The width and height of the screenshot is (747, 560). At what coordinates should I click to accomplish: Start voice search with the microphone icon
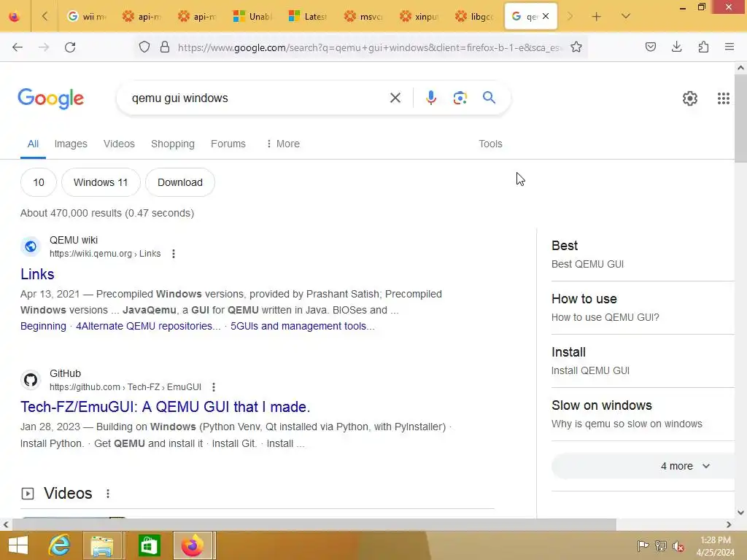coord(430,98)
